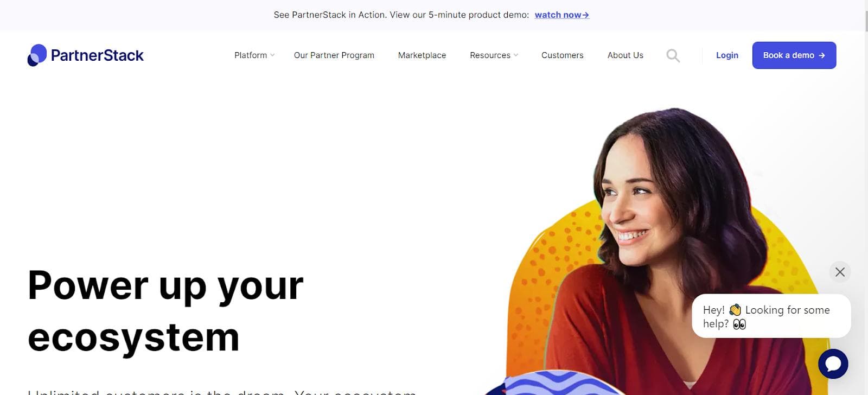Open the chat bubble widget
Viewport: 868px width, 395px height.
coord(833,364)
